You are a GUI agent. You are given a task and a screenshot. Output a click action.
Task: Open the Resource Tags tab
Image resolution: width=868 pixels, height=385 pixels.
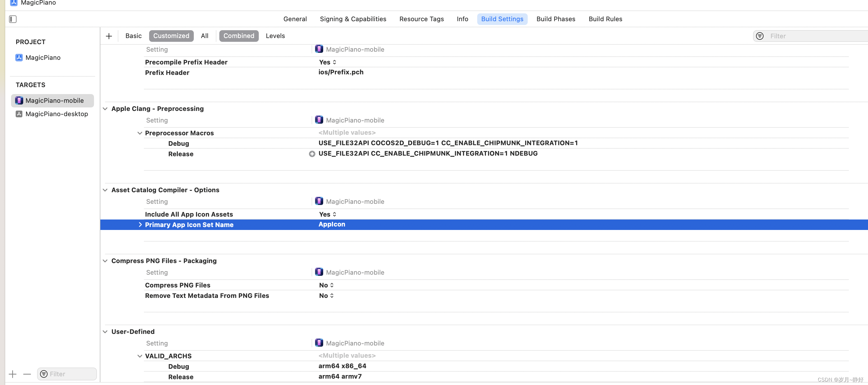point(422,19)
